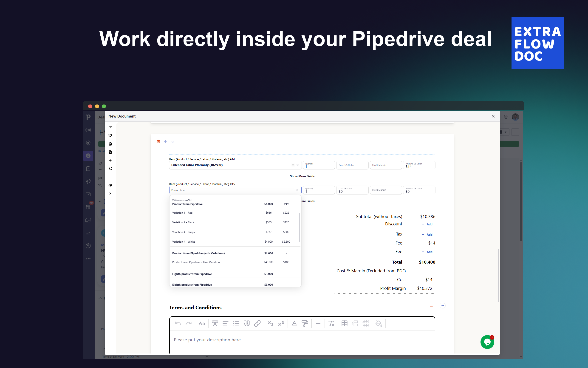Open Deals dollar icon in Pipedrive sidebar
Screen dimensions: 588x368
[x=88, y=156]
